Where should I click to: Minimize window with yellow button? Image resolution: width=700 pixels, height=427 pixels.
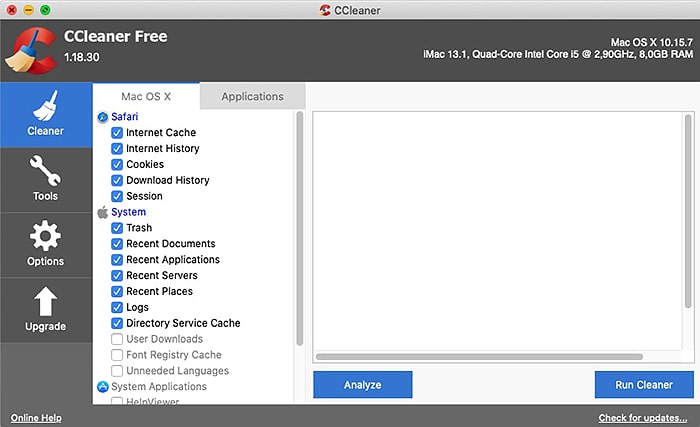pyautogui.click(x=29, y=10)
